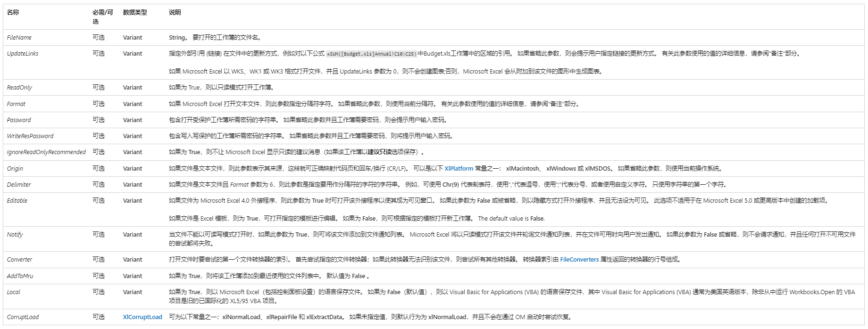Click the CorruptLoad parameter name
Viewport: 868px width, 329px height.
click(23, 317)
